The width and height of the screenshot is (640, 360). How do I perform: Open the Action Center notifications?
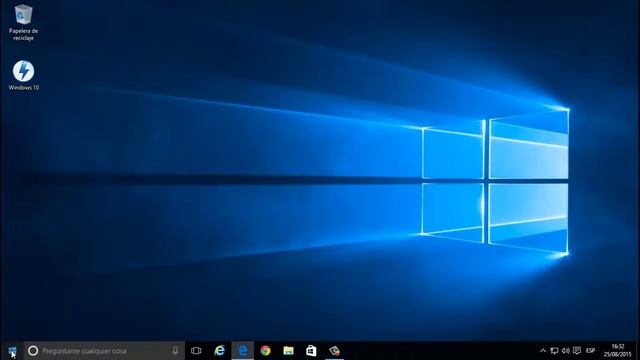577,351
